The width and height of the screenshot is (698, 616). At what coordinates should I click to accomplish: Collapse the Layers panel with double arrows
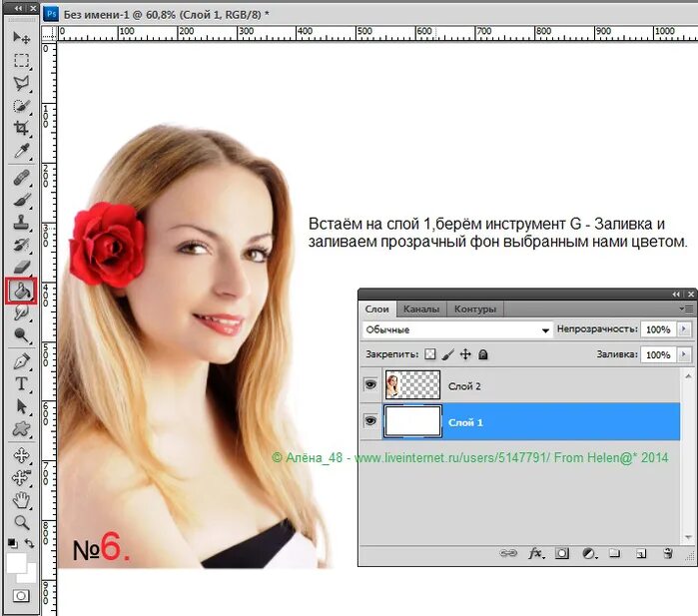coord(677,295)
